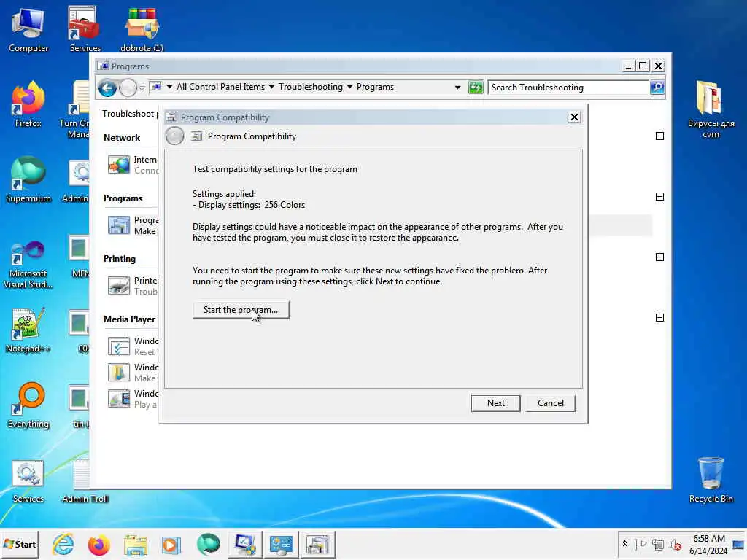
Task: Launch Firefox from taskbar
Action: click(x=99, y=544)
